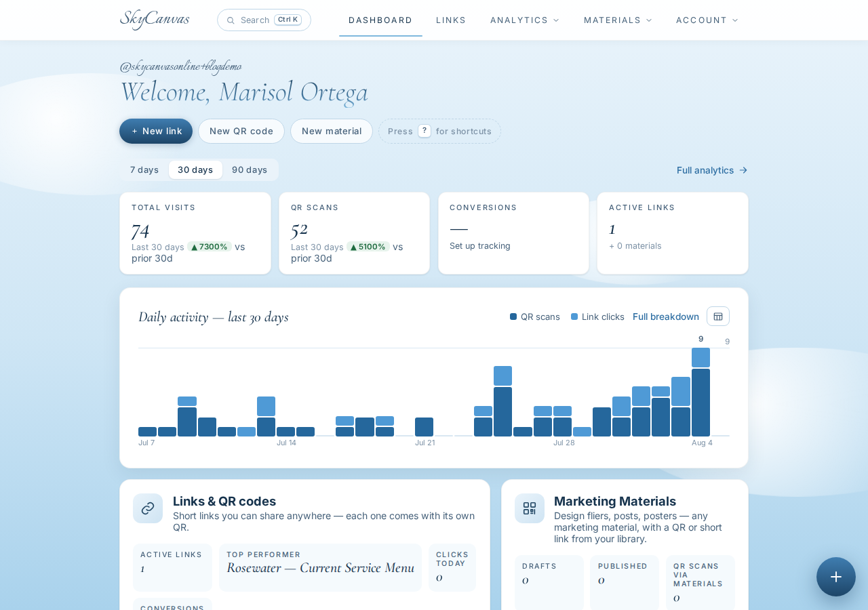Go to the Dashboard tab
Screen dimensions: 868x610
point(380,20)
